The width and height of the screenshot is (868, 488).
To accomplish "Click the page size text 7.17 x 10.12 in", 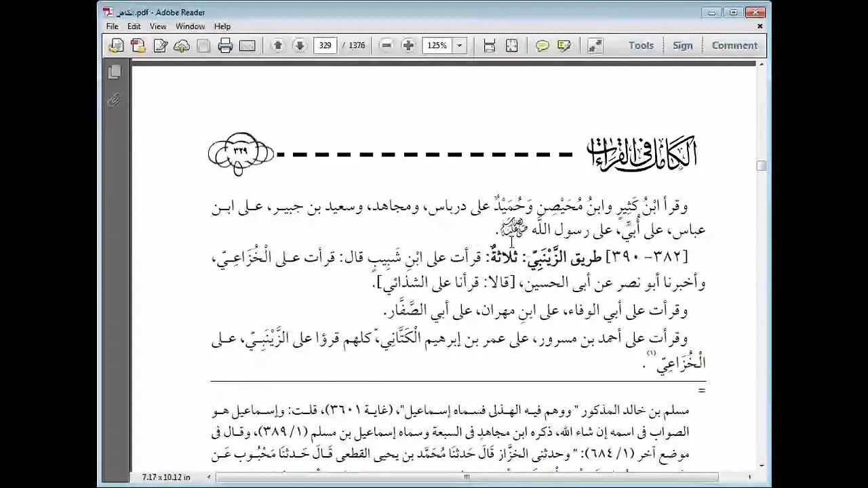I will [x=166, y=477].
